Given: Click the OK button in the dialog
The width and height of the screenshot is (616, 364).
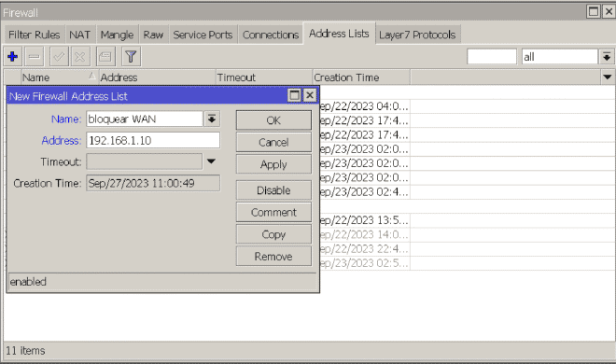Looking at the screenshot, I should (x=273, y=120).
